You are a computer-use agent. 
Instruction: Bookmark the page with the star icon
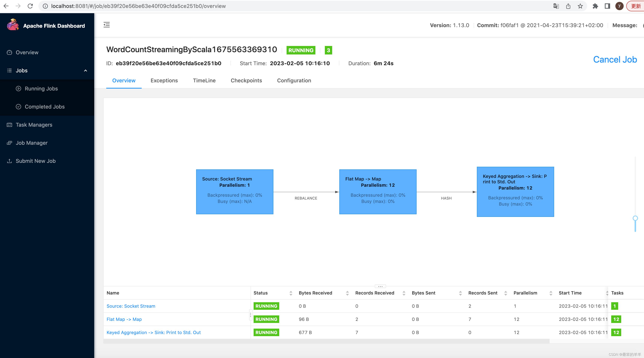[580, 6]
